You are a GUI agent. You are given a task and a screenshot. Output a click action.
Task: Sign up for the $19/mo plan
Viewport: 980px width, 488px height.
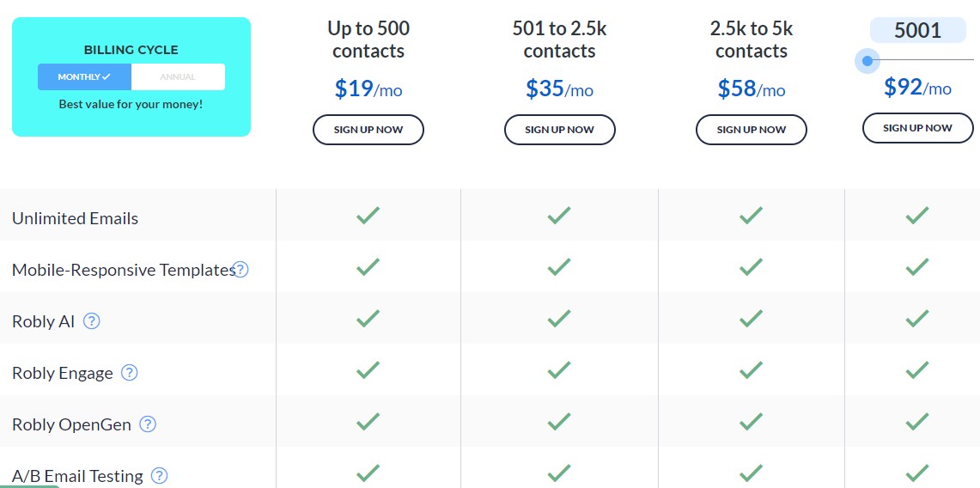coord(368,130)
